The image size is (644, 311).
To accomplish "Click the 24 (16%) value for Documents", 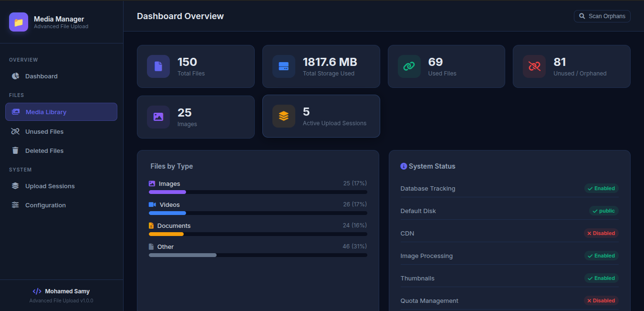I will 354,225.
